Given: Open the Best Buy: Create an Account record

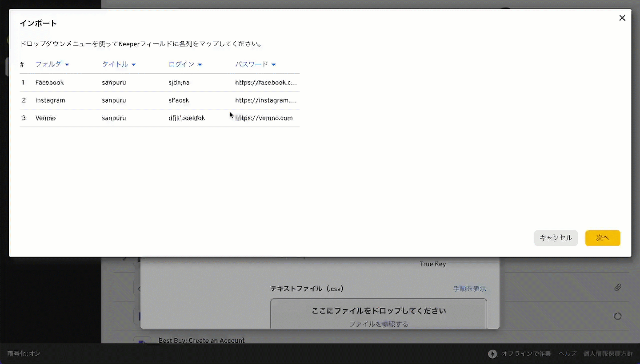Looking at the screenshot, I should (201, 340).
